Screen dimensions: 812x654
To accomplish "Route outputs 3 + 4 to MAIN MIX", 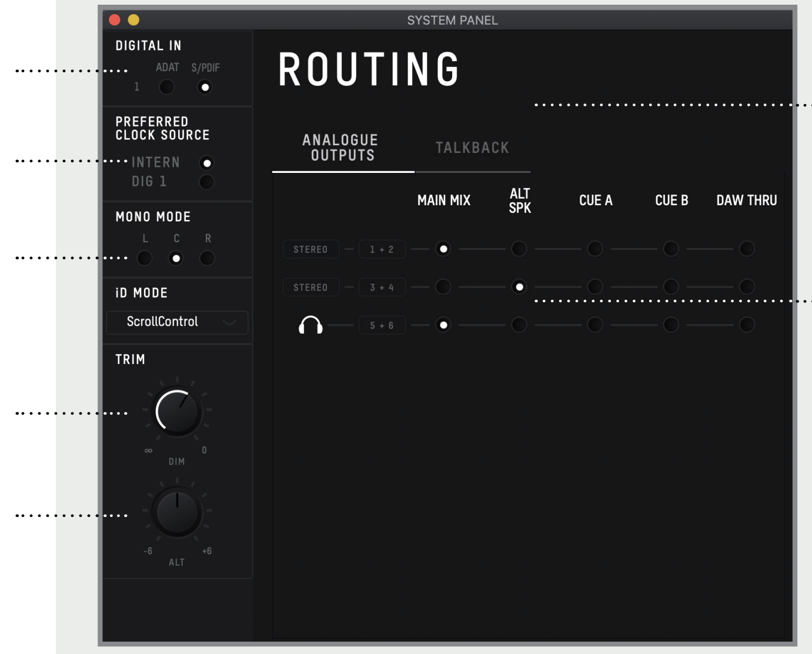I will tap(443, 287).
